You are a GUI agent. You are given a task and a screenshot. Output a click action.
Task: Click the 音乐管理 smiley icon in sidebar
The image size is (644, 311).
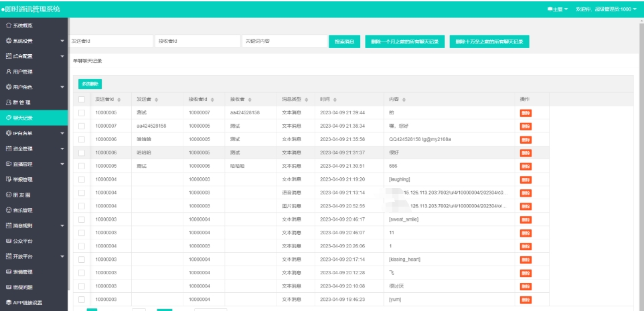point(9,210)
